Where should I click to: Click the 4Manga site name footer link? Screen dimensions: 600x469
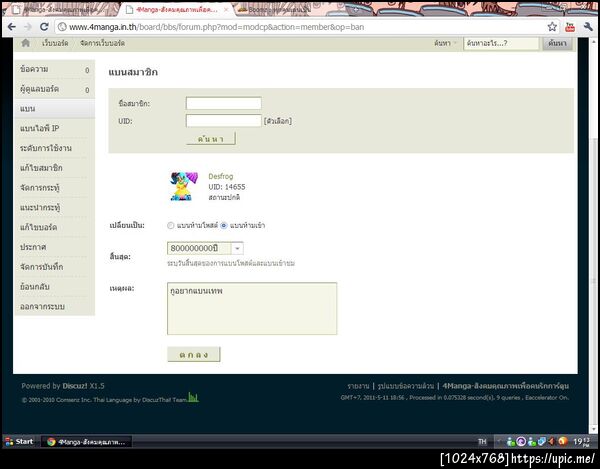(x=505, y=386)
